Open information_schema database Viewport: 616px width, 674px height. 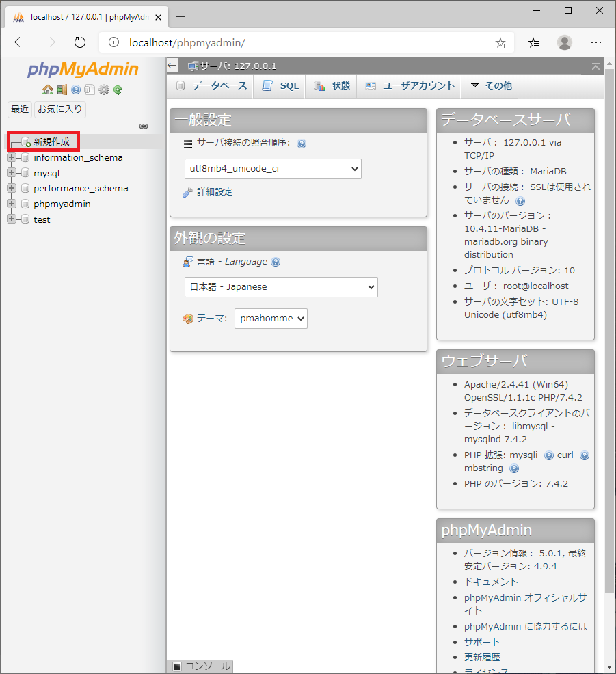point(78,157)
